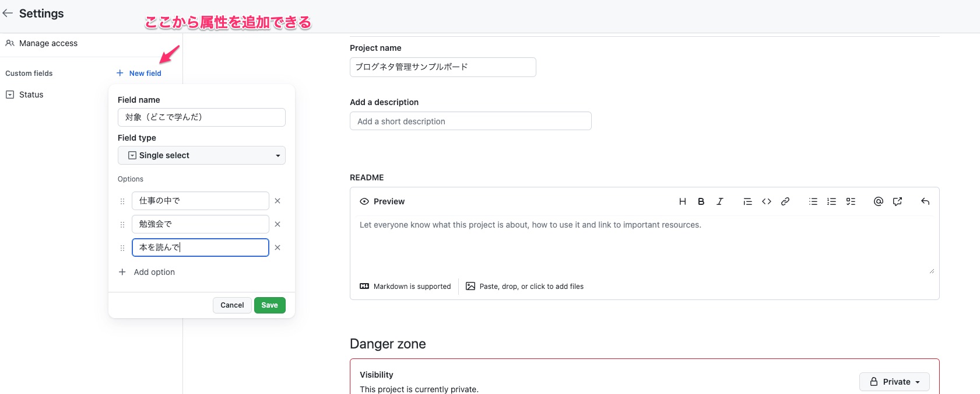The width and height of the screenshot is (980, 394).
Task: Open the Markdown is supported link
Action: point(406,287)
